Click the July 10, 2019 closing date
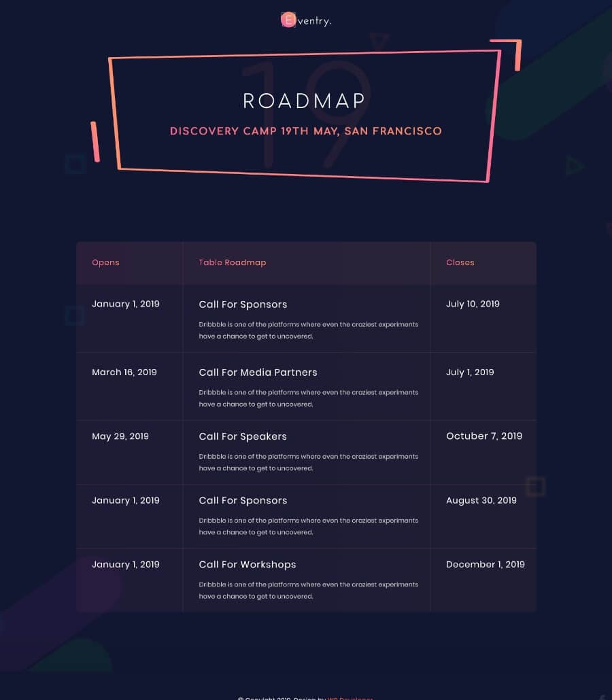The width and height of the screenshot is (612, 700). pyautogui.click(x=473, y=304)
